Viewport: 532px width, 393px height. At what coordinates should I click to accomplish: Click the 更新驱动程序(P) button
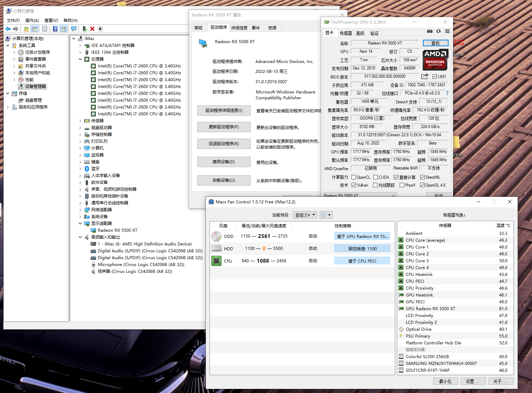224,127
